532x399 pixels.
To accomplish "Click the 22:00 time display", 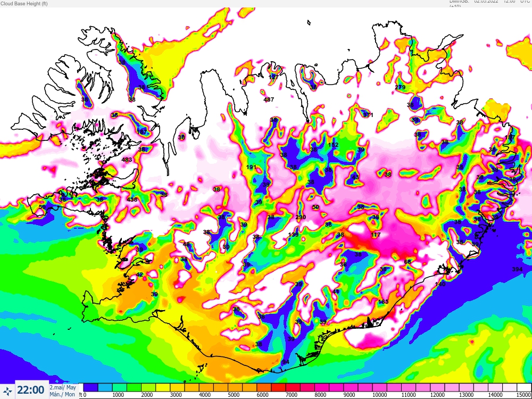I will click(30, 390).
